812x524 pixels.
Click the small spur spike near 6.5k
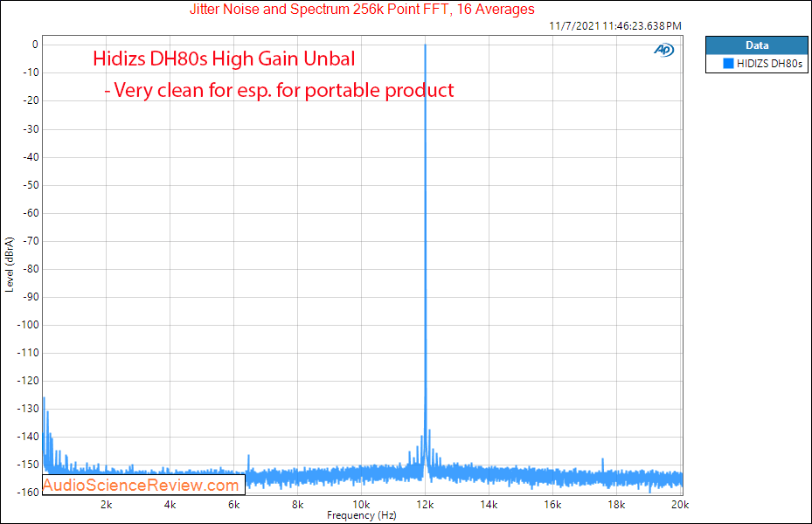tap(248, 462)
